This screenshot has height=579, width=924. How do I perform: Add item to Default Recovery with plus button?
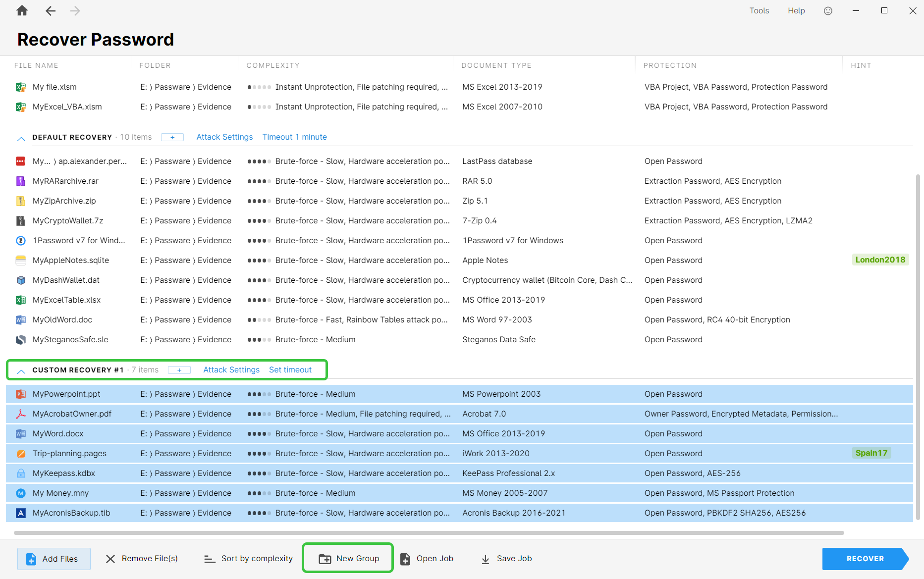(x=172, y=137)
